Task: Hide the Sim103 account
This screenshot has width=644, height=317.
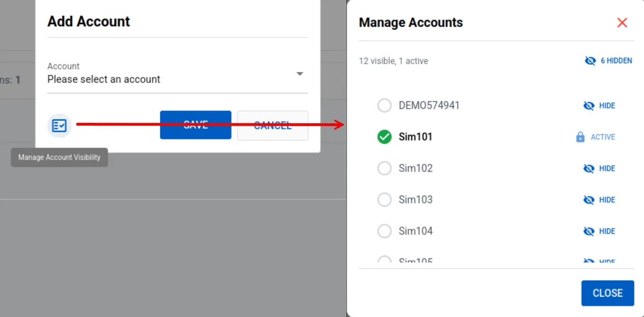Action: [599, 200]
